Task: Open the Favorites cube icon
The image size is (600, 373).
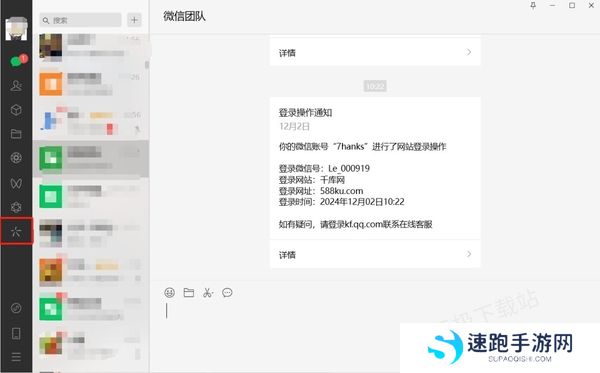Action: click(x=16, y=110)
